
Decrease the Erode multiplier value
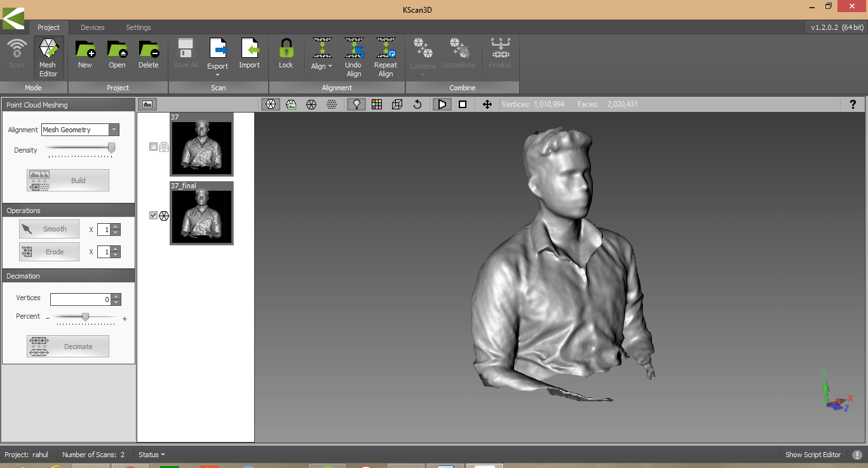tap(116, 255)
